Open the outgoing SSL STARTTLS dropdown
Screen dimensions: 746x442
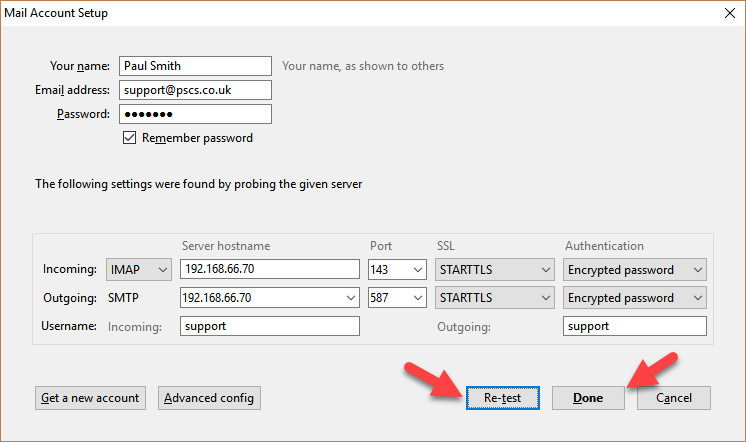click(495, 298)
